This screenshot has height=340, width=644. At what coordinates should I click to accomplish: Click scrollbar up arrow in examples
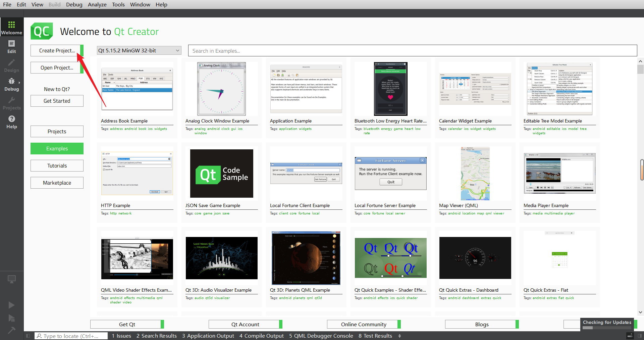pyautogui.click(x=640, y=61)
